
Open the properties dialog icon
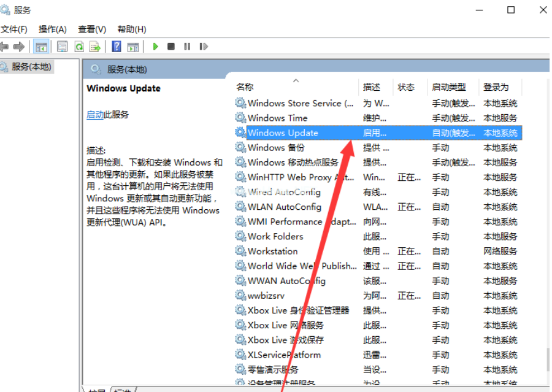62,46
